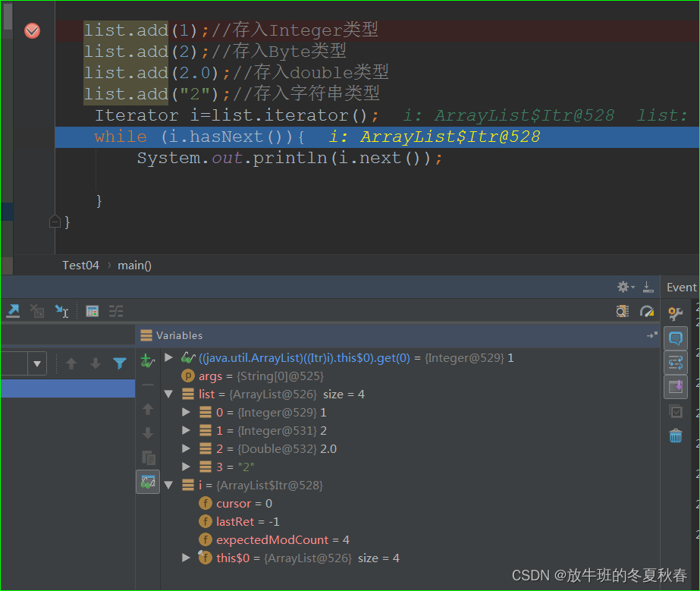The width and height of the screenshot is (700, 591).
Task: Toggle the balloon notification icon in the right sidebar
Action: 676,338
